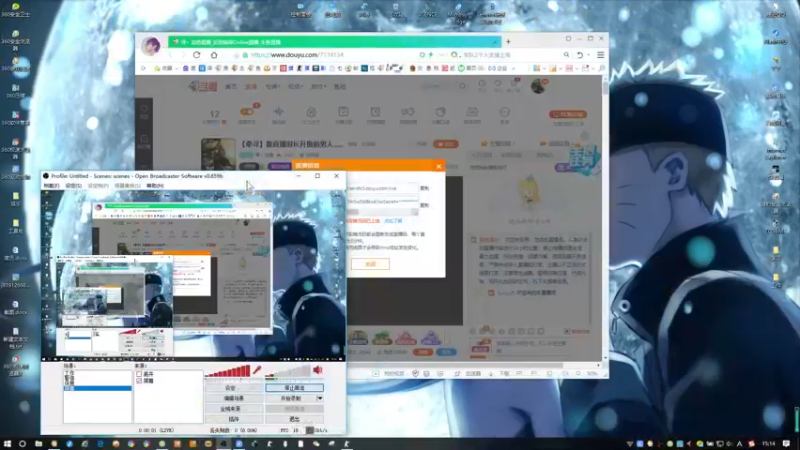Click the green Douyu browser tab

coord(334,42)
